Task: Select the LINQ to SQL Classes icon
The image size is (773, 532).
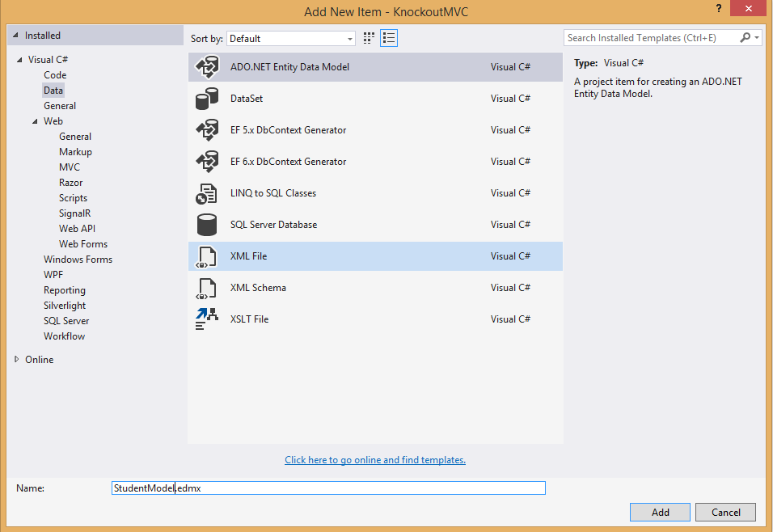Action: tap(206, 193)
